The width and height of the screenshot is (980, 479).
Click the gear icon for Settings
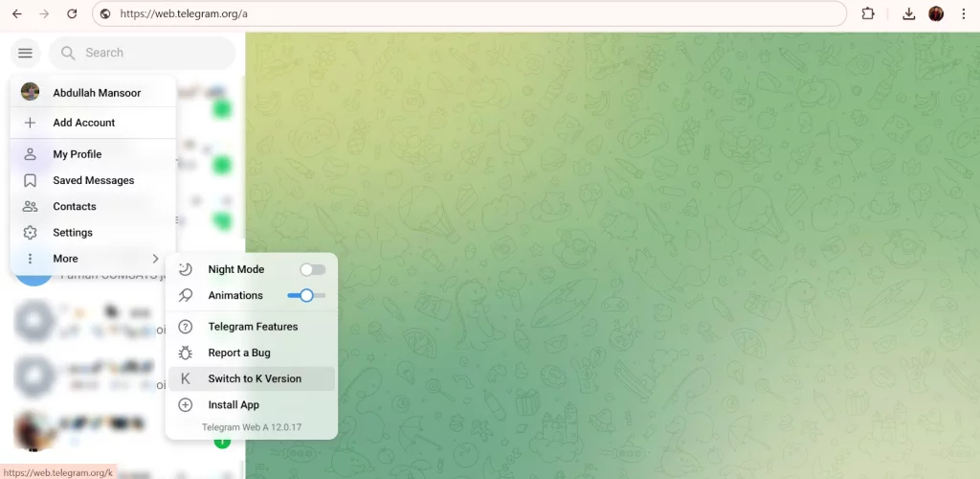[x=30, y=233]
